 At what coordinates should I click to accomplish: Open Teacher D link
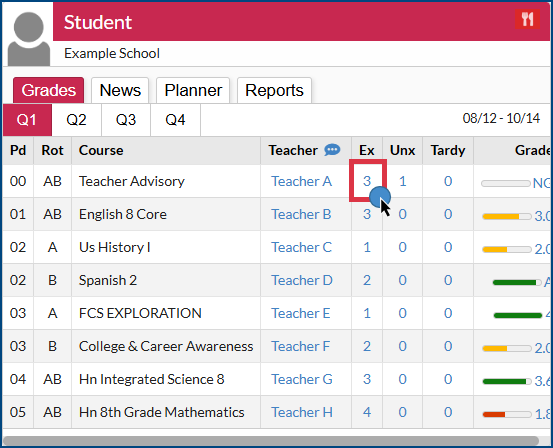click(302, 280)
